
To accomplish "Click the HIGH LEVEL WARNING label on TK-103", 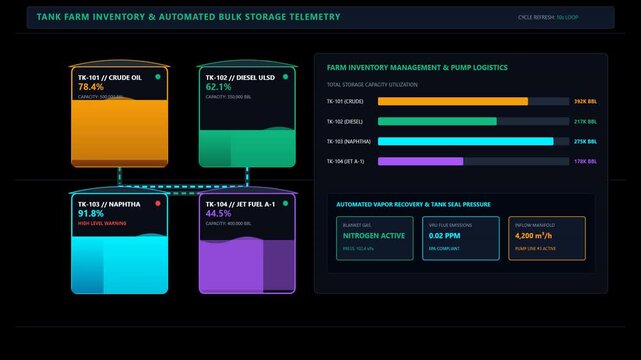I will pos(102,224).
